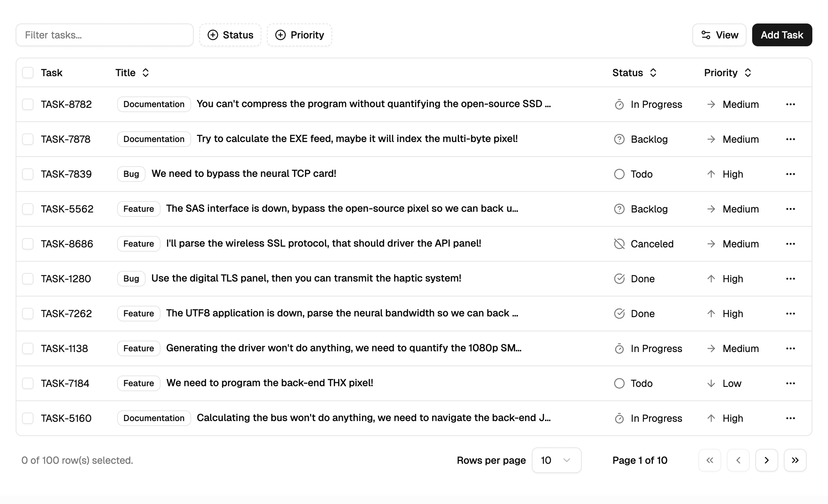Click the Canceled status icon for TASK-8686
The width and height of the screenshot is (828, 504).
pos(619,244)
